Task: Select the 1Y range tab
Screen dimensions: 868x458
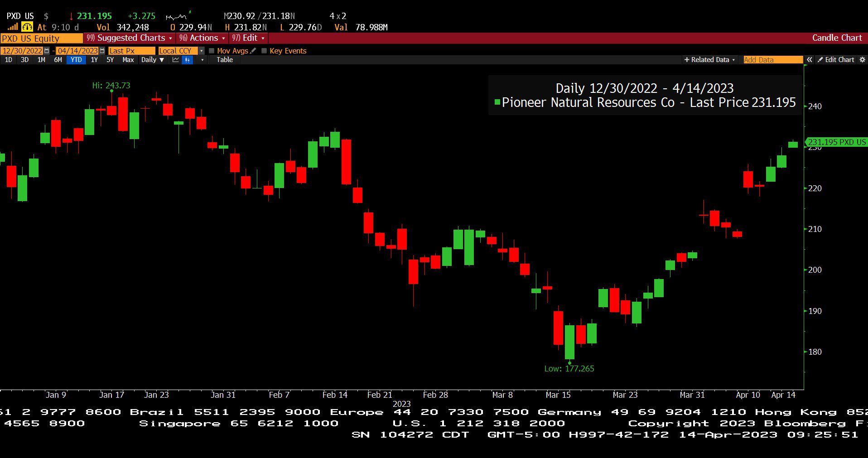Action: tap(94, 60)
